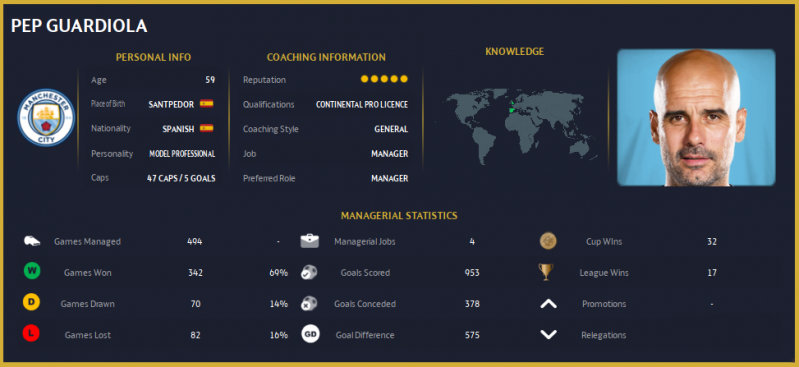Click the briefcase Managerial Jobs icon
This screenshot has width=799, height=367.
[x=309, y=241]
